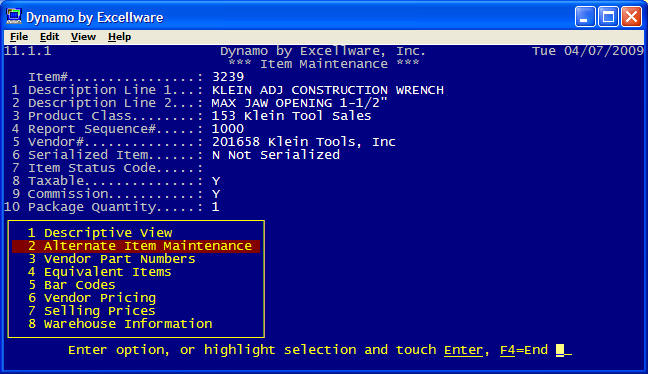
Task: Select the Bar Codes entry
Action: [x=71, y=285]
